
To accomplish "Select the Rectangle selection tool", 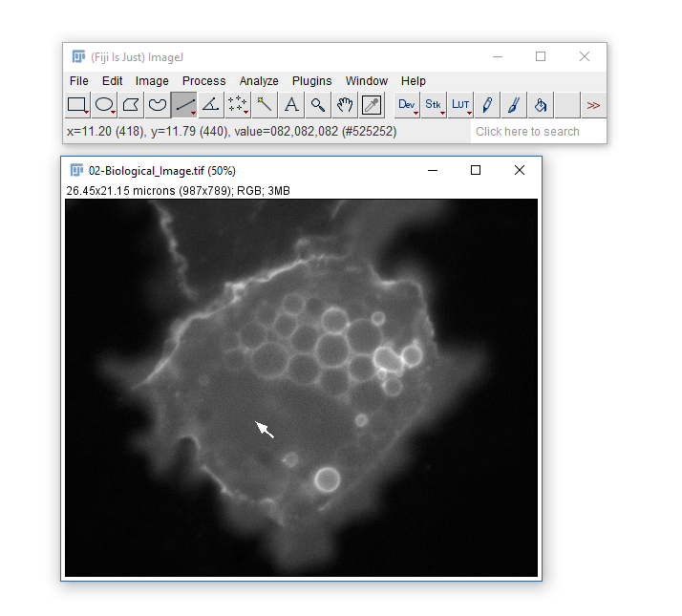I will pos(77,104).
